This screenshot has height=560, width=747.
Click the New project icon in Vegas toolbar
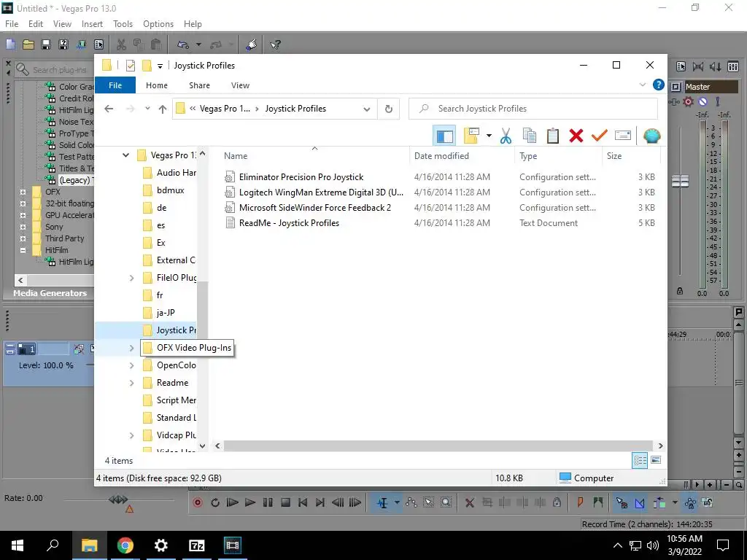pyautogui.click(x=10, y=44)
